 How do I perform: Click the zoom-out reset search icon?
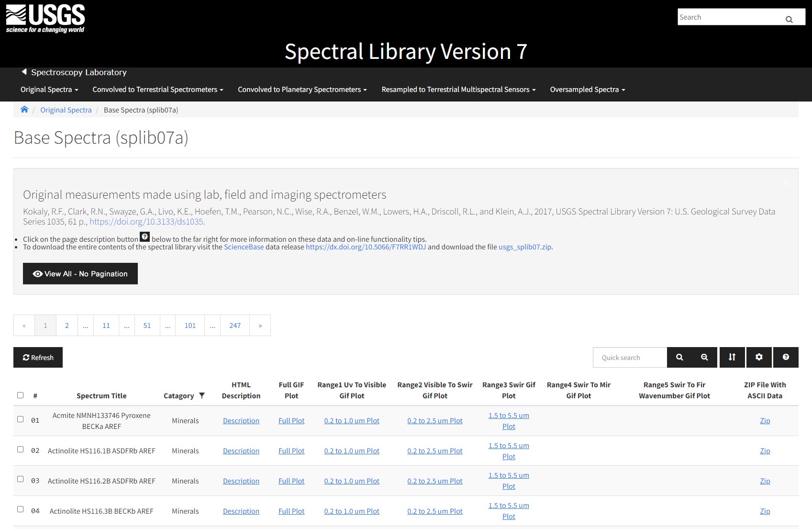click(x=704, y=358)
